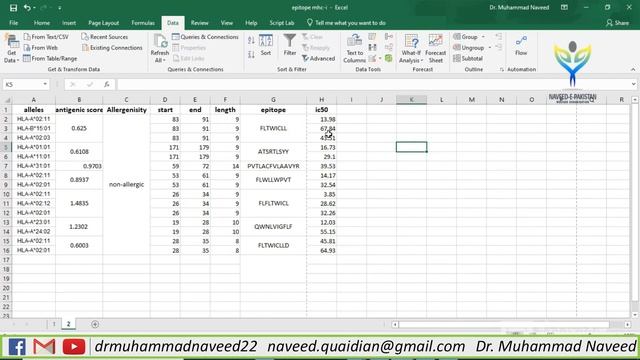
Task: Click the Flow automation icon
Action: pyautogui.click(x=521, y=45)
